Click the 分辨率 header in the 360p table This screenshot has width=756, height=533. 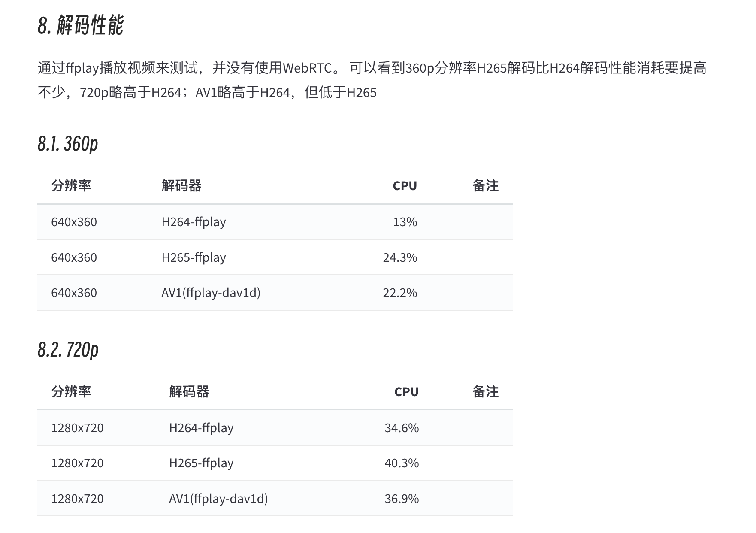[71, 186]
